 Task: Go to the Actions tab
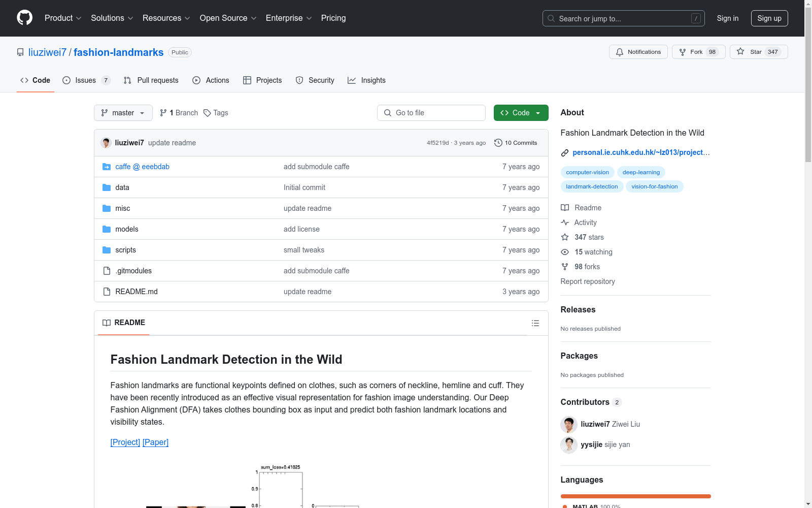(x=211, y=80)
